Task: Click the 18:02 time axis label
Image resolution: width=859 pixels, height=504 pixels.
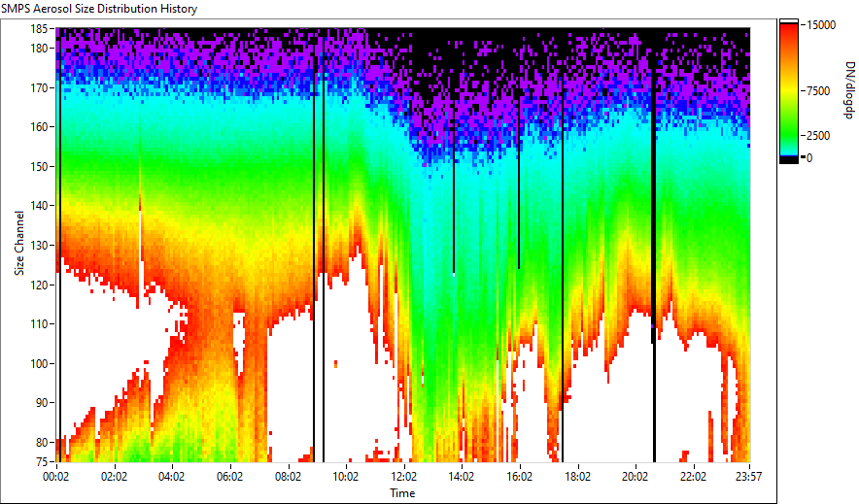Action: [x=577, y=477]
